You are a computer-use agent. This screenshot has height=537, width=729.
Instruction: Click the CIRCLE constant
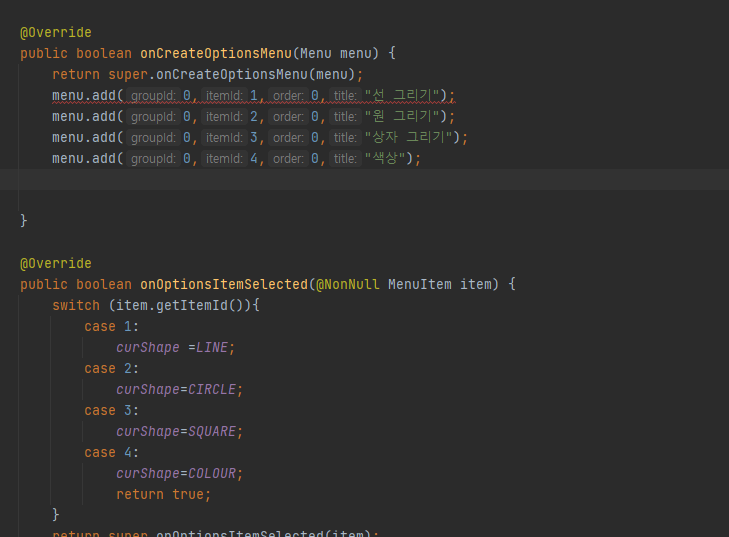pos(212,390)
